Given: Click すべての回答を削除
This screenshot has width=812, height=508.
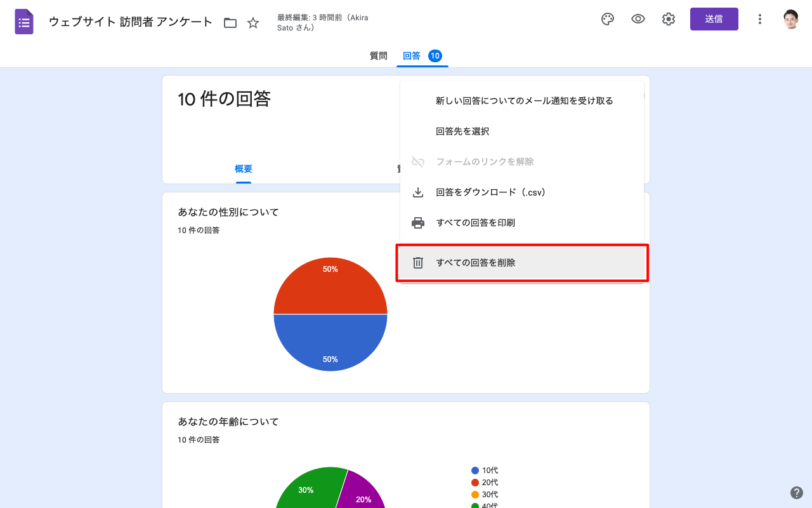Looking at the screenshot, I should 475,263.
